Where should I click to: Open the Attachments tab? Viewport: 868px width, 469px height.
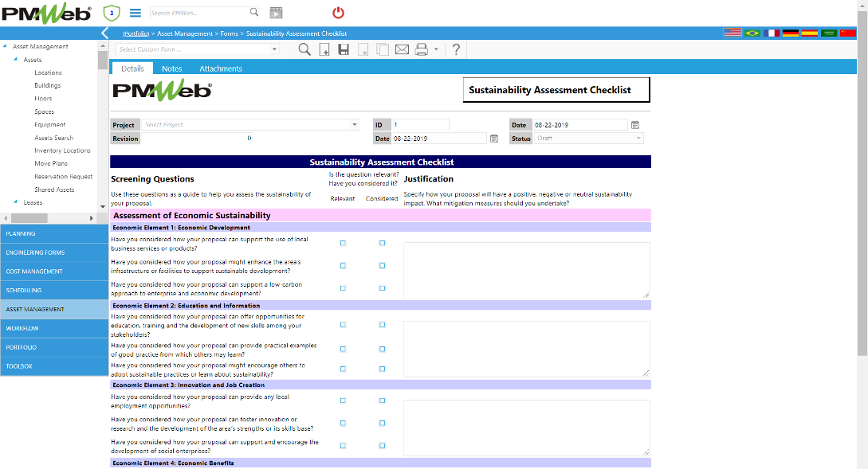click(x=220, y=68)
